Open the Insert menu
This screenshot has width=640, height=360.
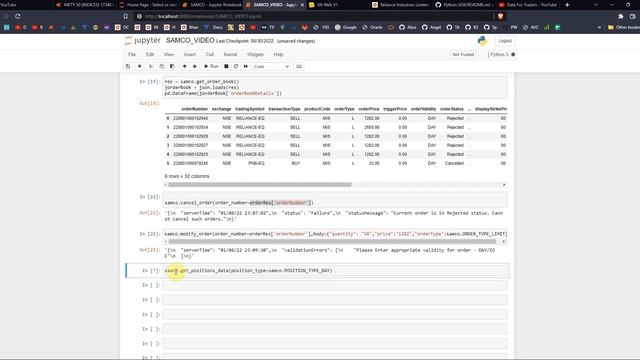point(190,54)
